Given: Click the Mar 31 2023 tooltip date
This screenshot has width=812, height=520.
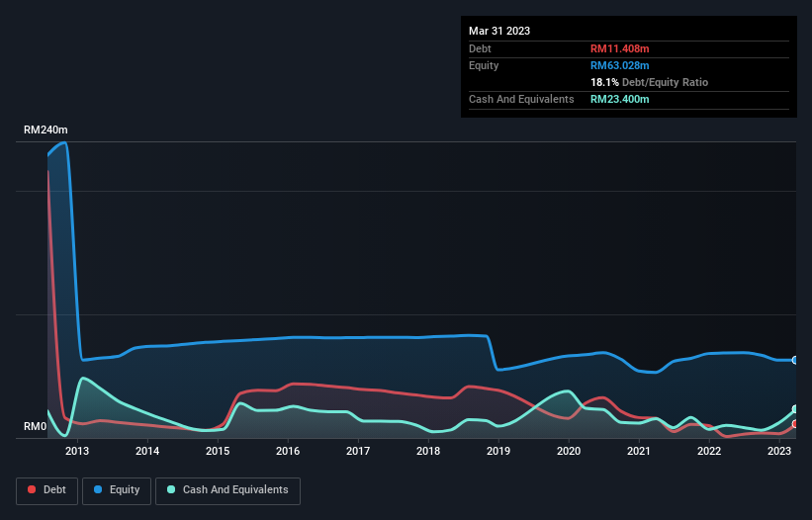Looking at the screenshot, I should 499,31.
